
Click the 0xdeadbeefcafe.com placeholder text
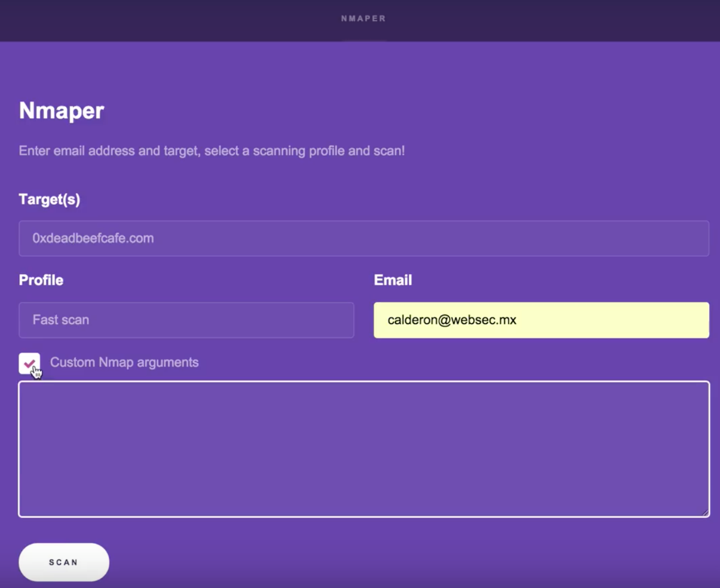[93, 238]
